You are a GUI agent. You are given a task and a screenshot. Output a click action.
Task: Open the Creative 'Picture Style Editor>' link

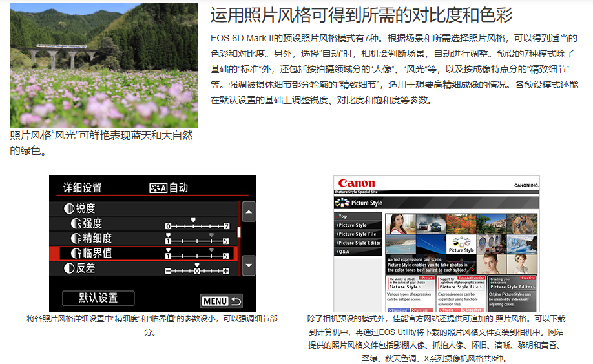pos(513,287)
